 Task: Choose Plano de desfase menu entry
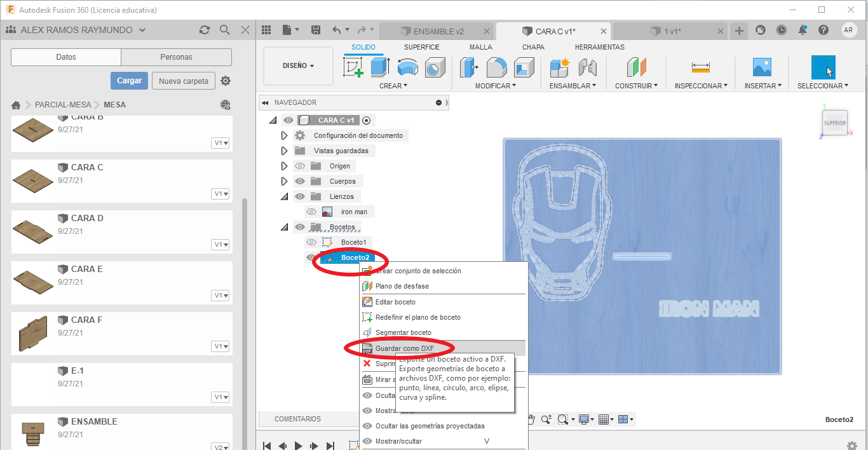[x=443, y=286]
